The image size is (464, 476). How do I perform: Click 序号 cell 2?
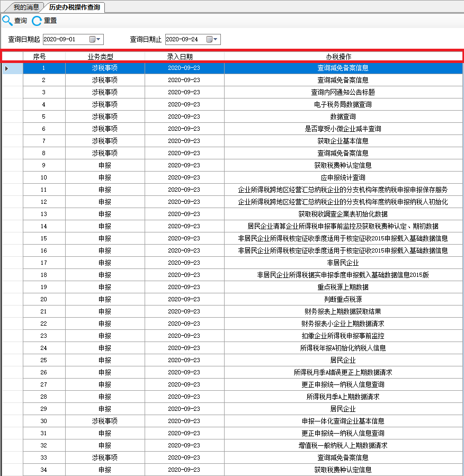pyautogui.click(x=44, y=80)
